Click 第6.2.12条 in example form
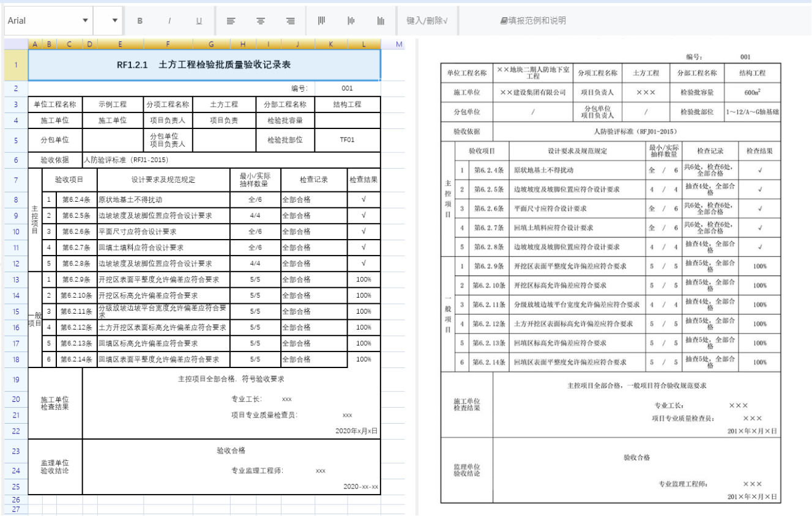This screenshot has height=516, width=812. click(x=490, y=324)
